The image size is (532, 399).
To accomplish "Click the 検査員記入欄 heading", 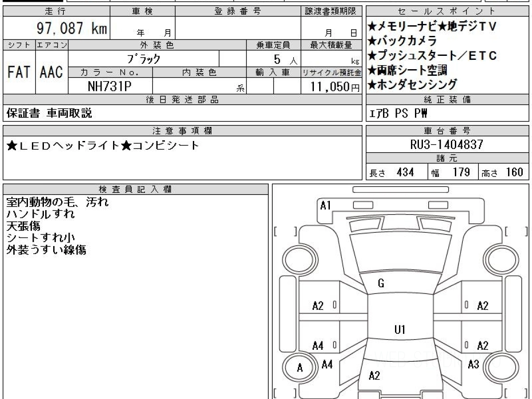I will 136,189.
